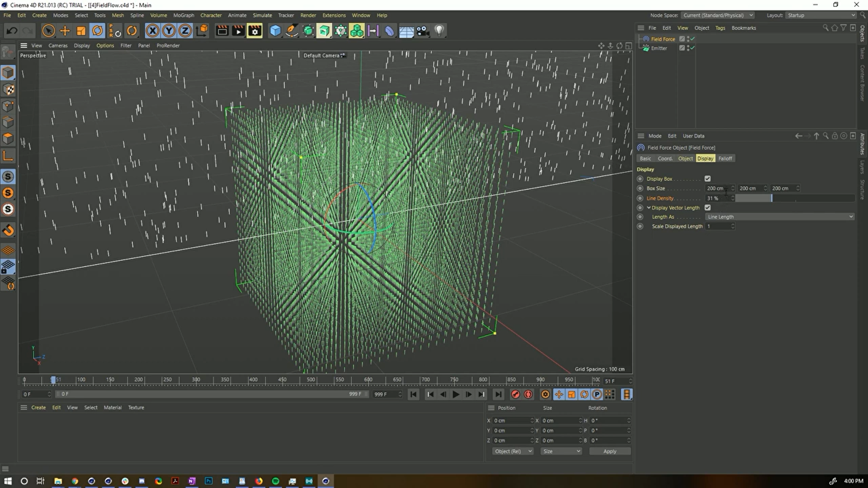Click the Record animation button
868x488 pixels.
pos(515,394)
